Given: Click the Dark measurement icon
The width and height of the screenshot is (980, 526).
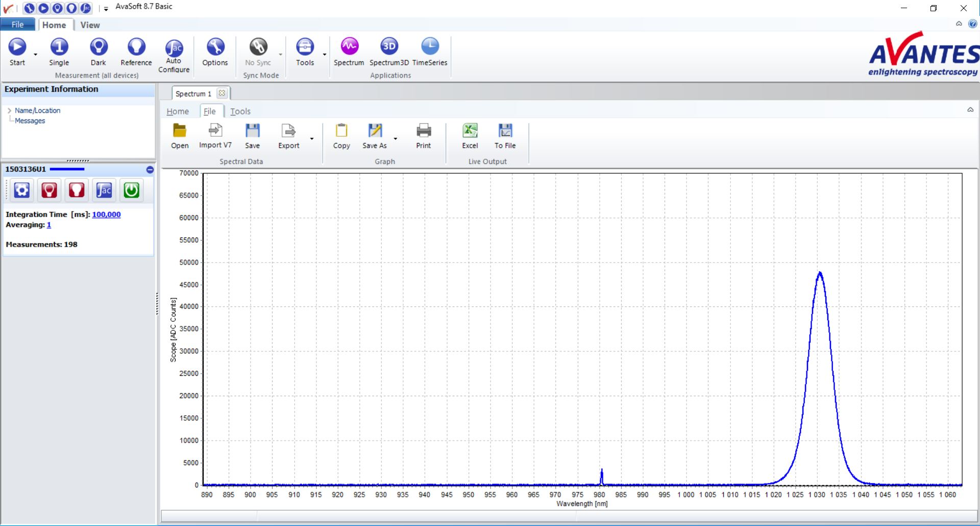Looking at the screenshot, I should pos(98,47).
